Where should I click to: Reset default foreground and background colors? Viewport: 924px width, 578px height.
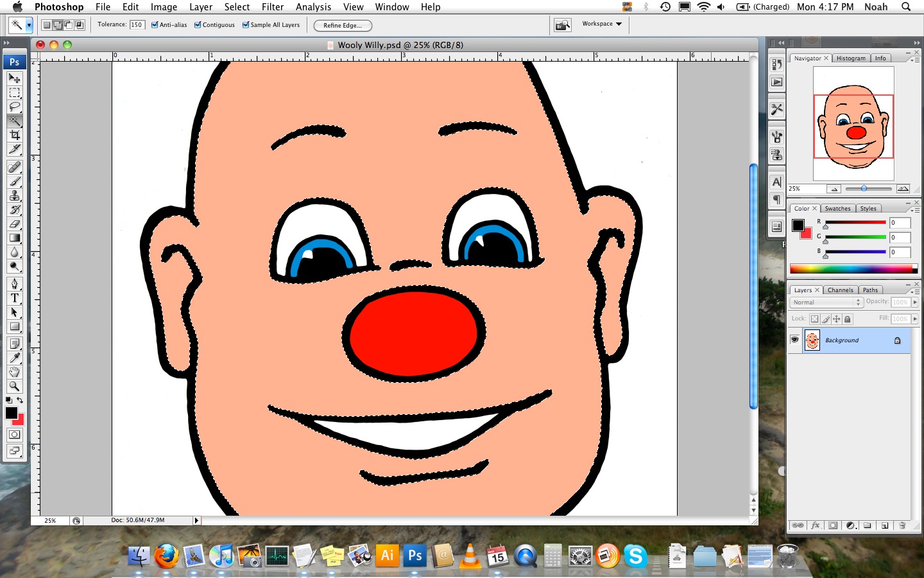[x=8, y=400]
